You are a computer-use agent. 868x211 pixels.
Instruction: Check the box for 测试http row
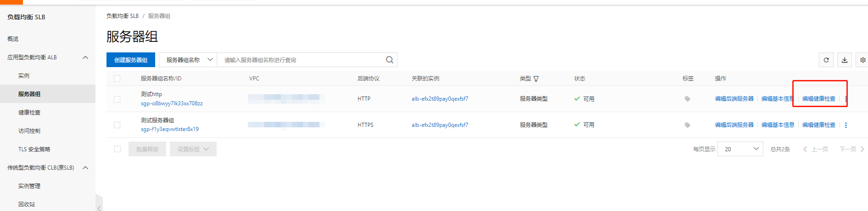pyautogui.click(x=117, y=99)
